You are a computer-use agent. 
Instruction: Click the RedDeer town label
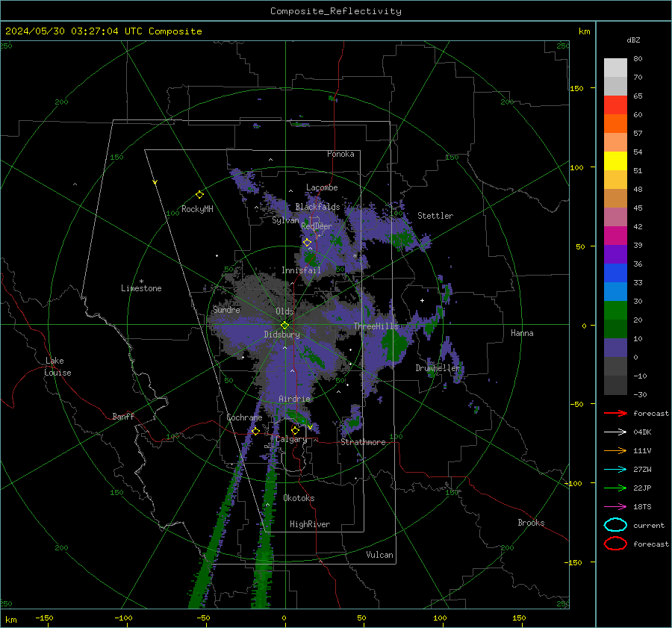317,226
